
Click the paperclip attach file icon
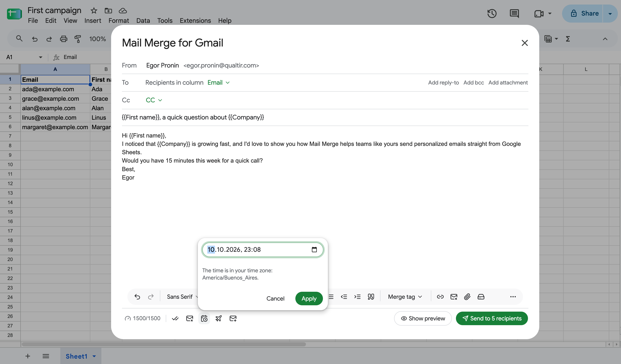[467, 297]
